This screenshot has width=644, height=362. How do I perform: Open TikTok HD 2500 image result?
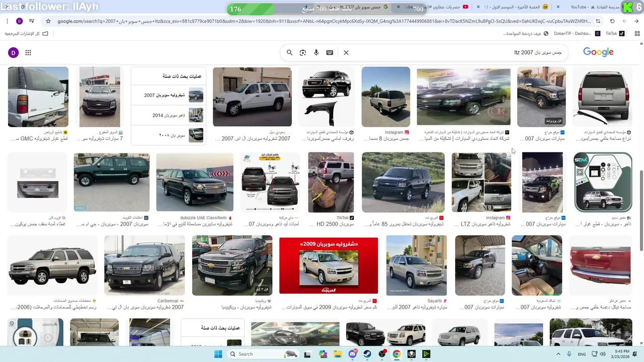tap(331, 183)
